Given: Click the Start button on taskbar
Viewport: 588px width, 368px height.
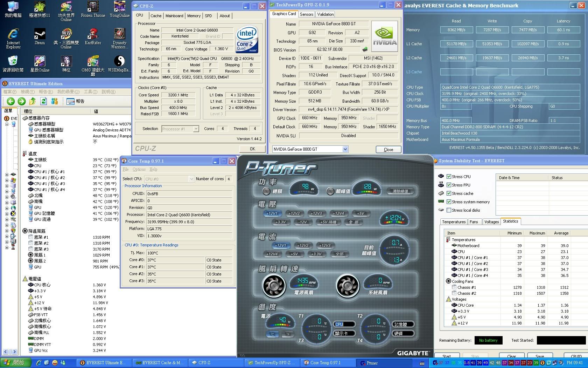Looking at the screenshot, I should [16, 363].
